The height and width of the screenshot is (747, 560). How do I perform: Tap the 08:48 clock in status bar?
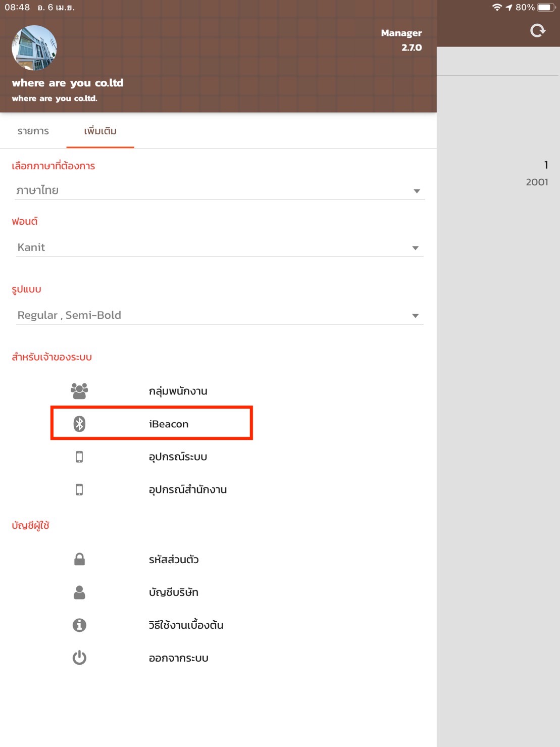click(17, 7)
